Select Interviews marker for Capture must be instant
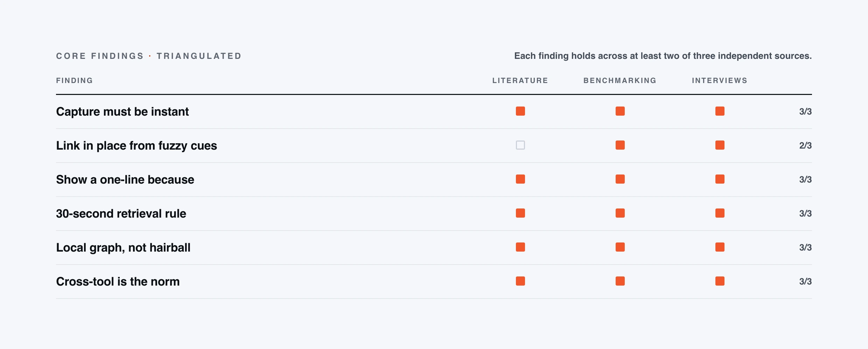Image resolution: width=868 pixels, height=349 pixels. (x=720, y=111)
